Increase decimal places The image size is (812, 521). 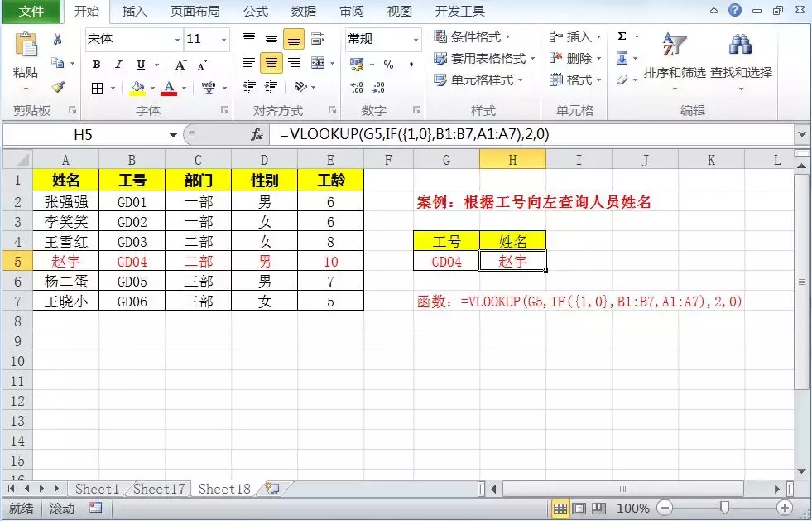click(x=357, y=88)
